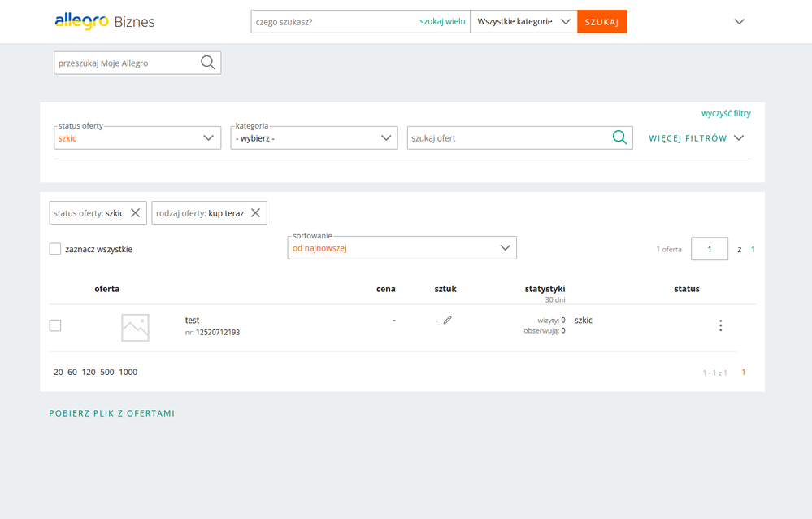Screen dimensions: 812x519
Task: Click the test offer image placeholder
Action: click(135, 327)
